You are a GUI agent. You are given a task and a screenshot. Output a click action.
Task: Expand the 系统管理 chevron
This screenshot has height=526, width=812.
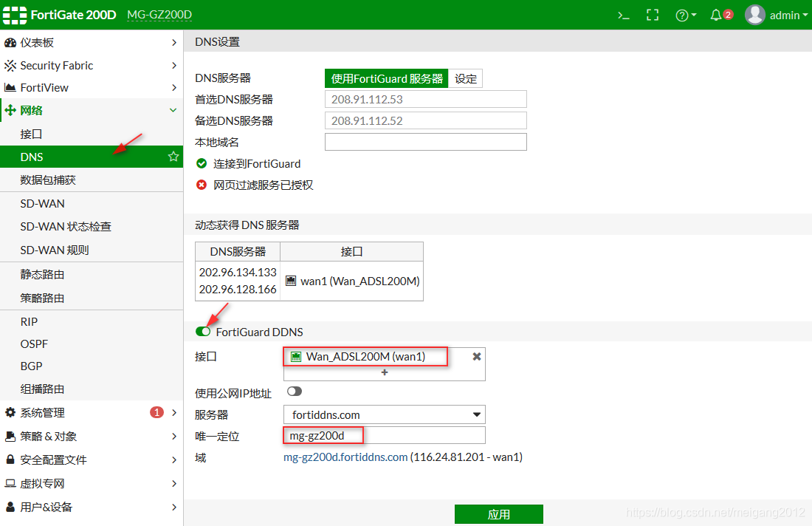coord(174,412)
